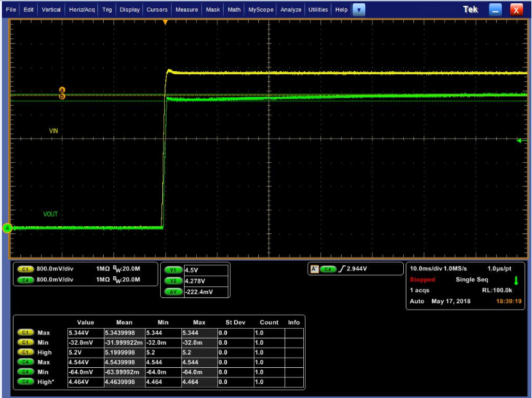Open the Horiz/Acq menu
This screenshot has height=398, width=532.
coord(81,10)
